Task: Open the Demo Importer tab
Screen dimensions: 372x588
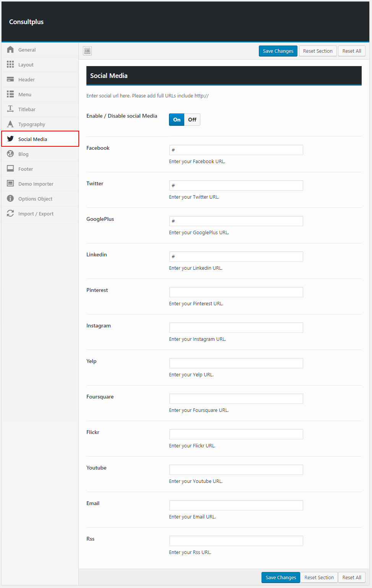Action: (x=36, y=184)
